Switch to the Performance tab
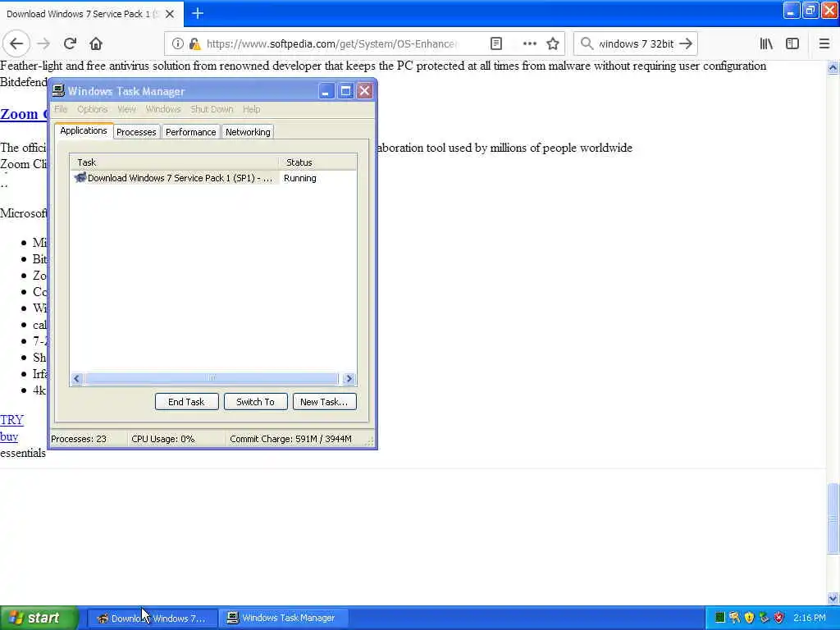The width and height of the screenshot is (840, 630). 190,132
